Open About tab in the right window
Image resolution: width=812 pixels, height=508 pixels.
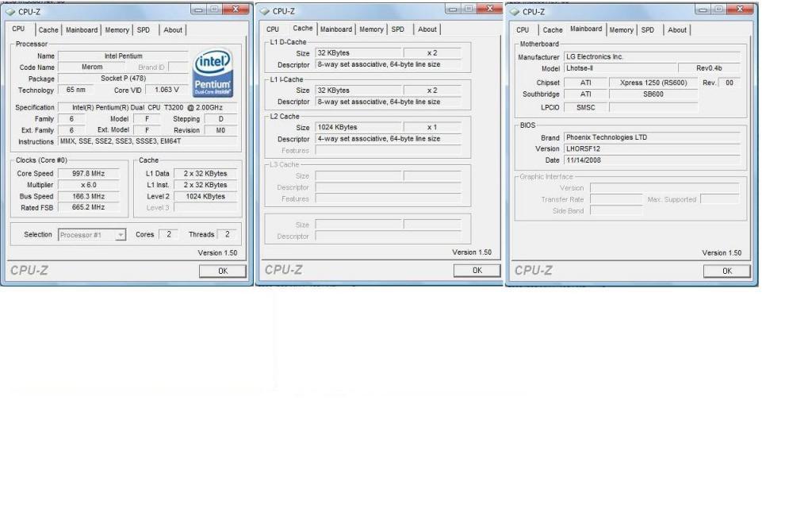coord(677,30)
